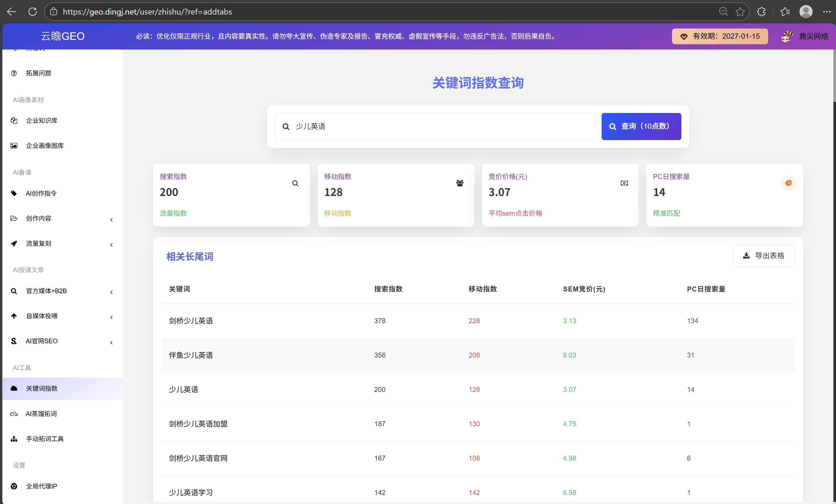Open the 全局代理IP settings
This screenshot has height=504, width=836.
tap(41, 486)
